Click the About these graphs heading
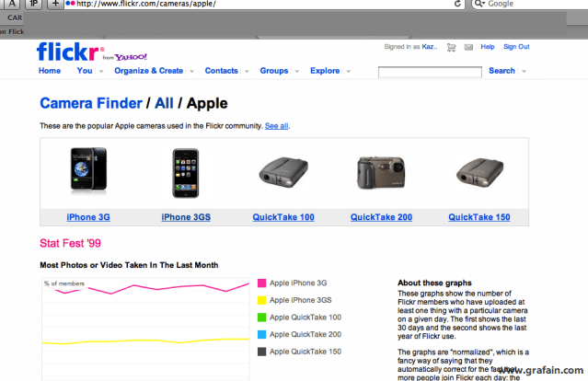 pos(434,283)
